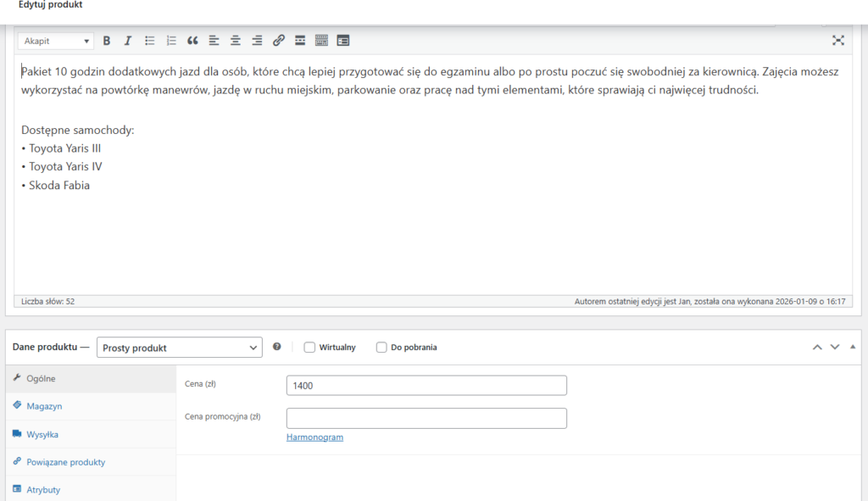Insert a bulleted list
The image size is (868, 501).
point(150,41)
